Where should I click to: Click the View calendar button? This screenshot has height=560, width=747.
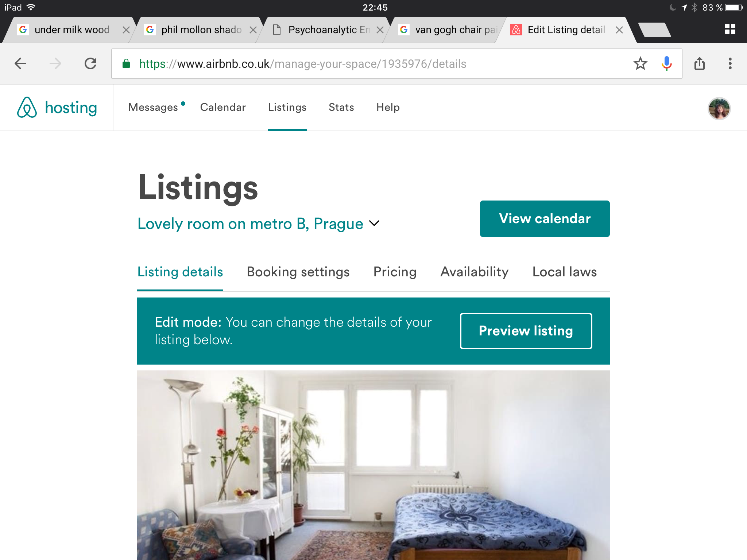(x=545, y=219)
